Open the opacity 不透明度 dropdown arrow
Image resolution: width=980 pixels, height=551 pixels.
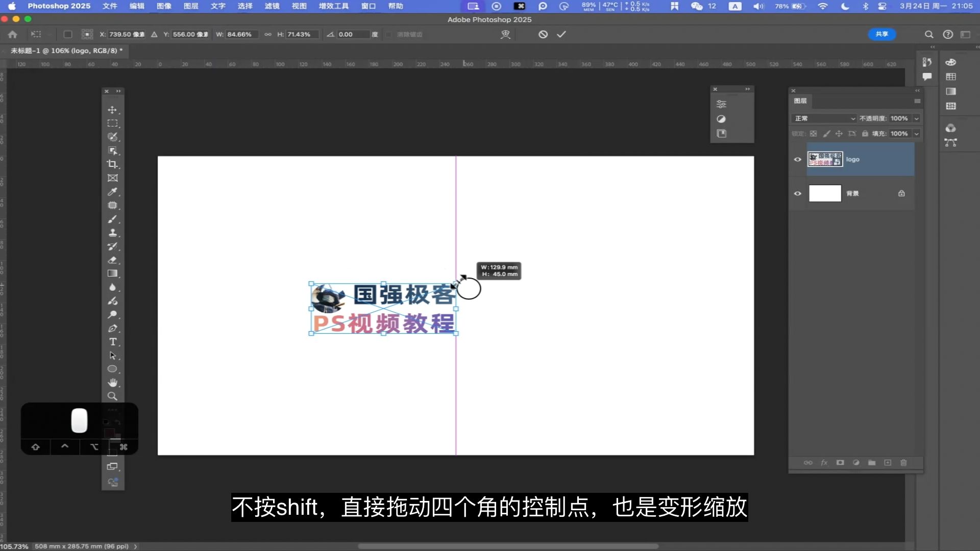pos(917,118)
